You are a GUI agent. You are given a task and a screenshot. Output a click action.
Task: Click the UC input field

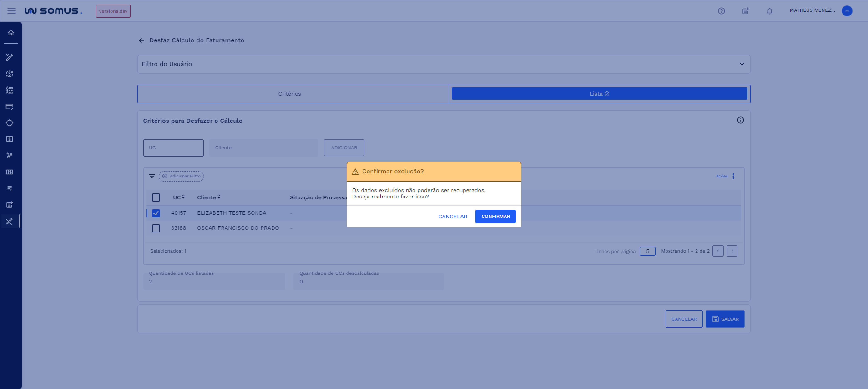pyautogui.click(x=173, y=148)
